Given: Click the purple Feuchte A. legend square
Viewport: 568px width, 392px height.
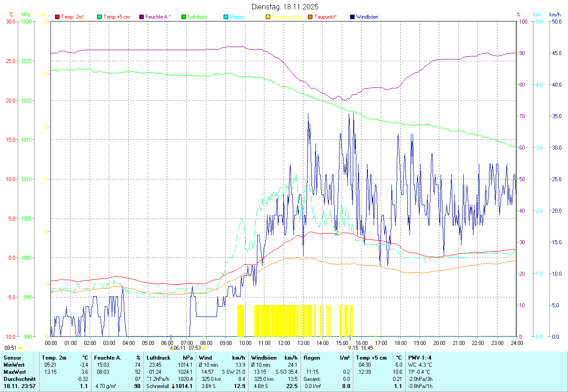Looking at the screenshot, I should coord(142,17).
